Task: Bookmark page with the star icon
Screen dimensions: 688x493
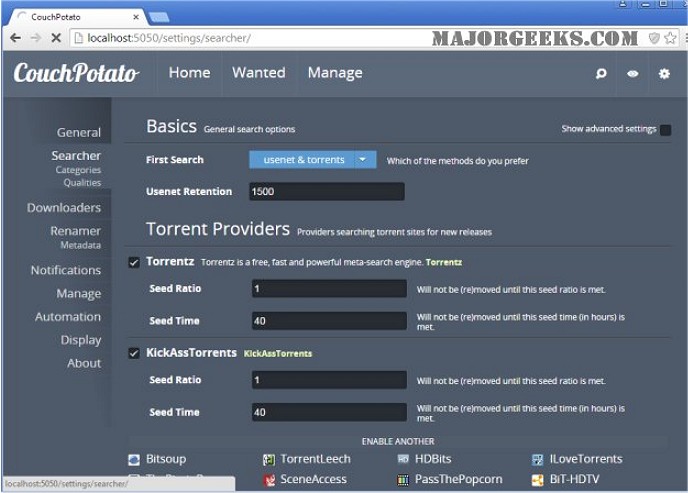Action: click(670, 38)
